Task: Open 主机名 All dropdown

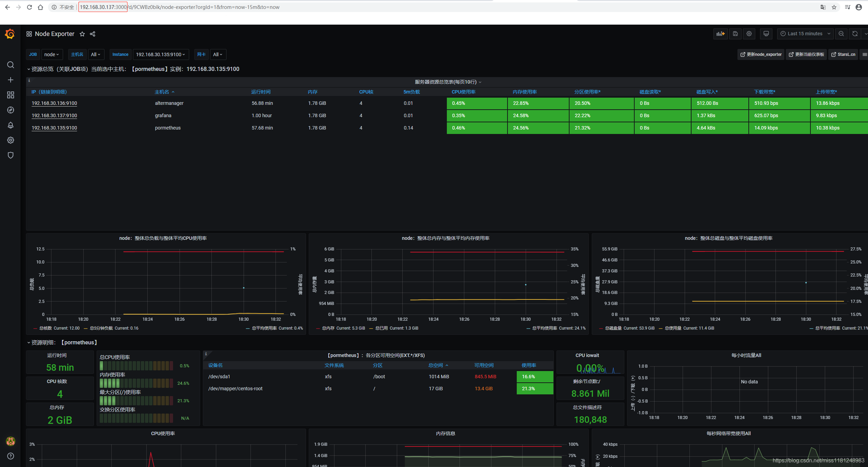Action: (x=96, y=54)
